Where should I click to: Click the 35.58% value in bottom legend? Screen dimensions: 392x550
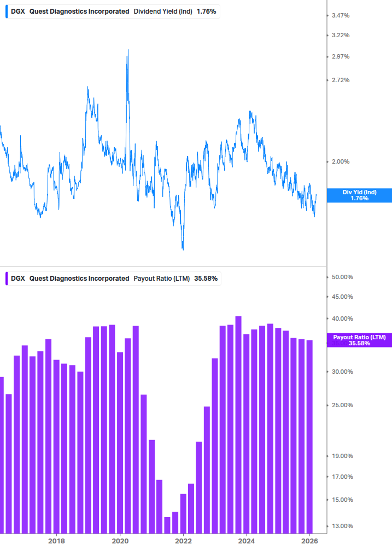(x=206, y=278)
